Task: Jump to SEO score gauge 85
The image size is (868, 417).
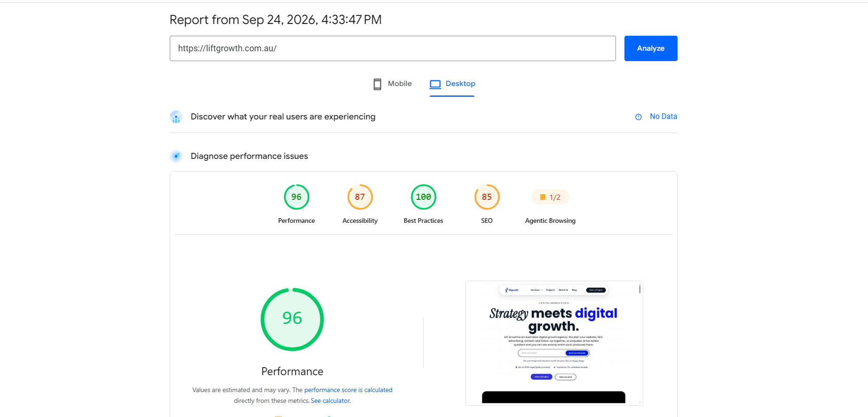Action: [x=487, y=197]
